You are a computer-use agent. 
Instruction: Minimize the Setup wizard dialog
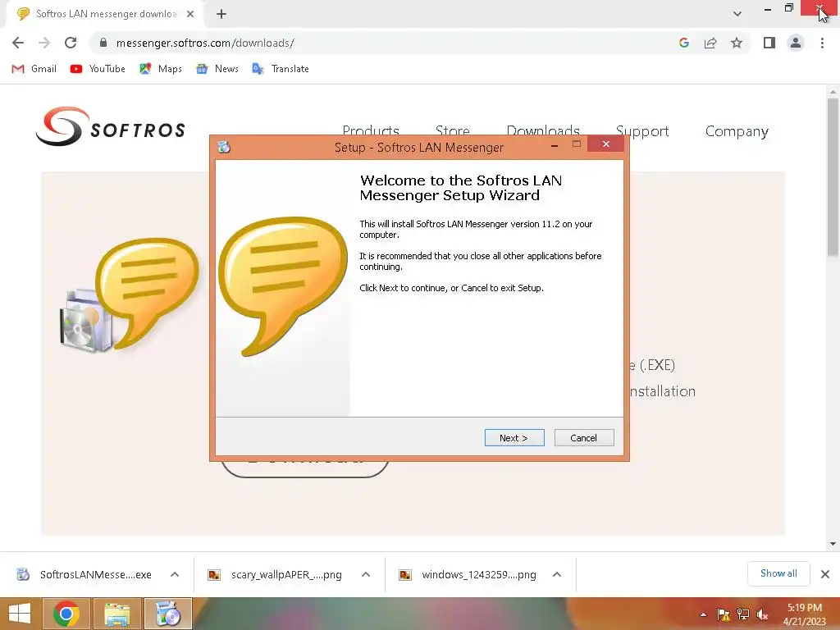click(x=555, y=144)
